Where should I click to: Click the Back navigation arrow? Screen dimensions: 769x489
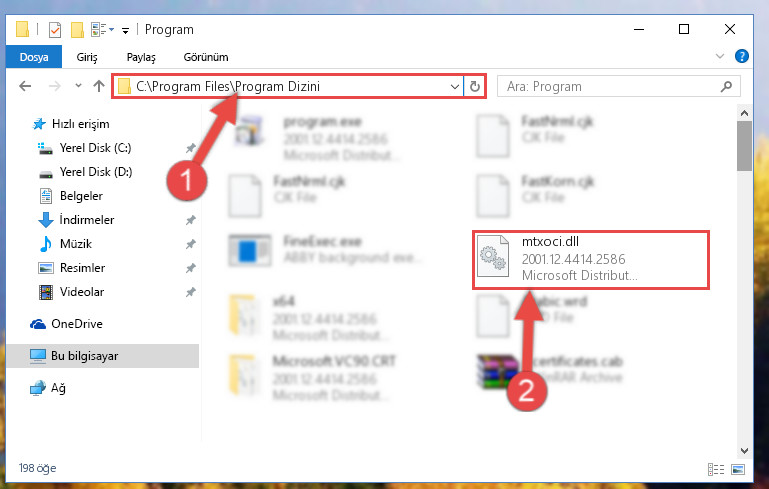tap(25, 87)
